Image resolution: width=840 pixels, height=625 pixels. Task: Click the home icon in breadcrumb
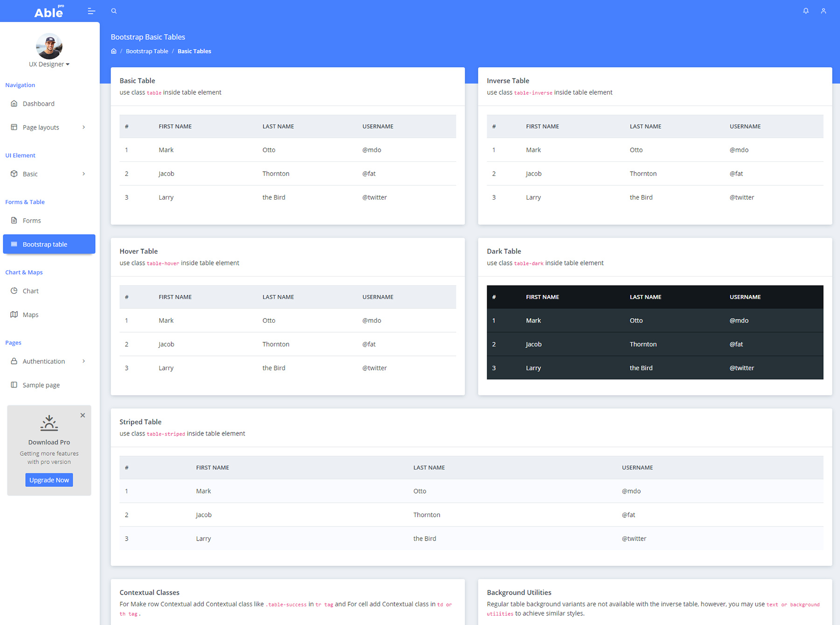(x=113, y=51)
